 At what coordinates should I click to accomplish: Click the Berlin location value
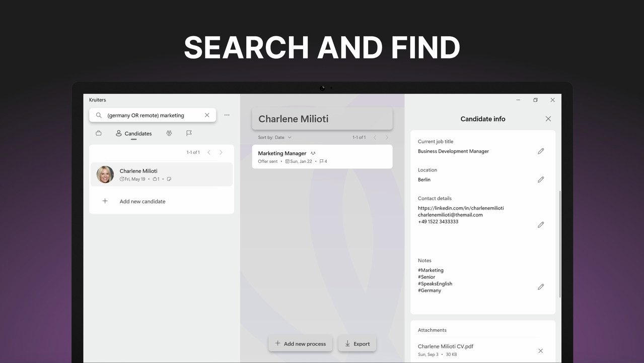tap(424, 179)
